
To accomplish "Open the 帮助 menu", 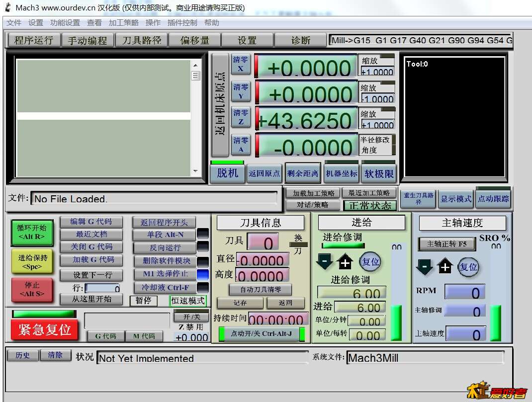I will click(x=212, y=23).
